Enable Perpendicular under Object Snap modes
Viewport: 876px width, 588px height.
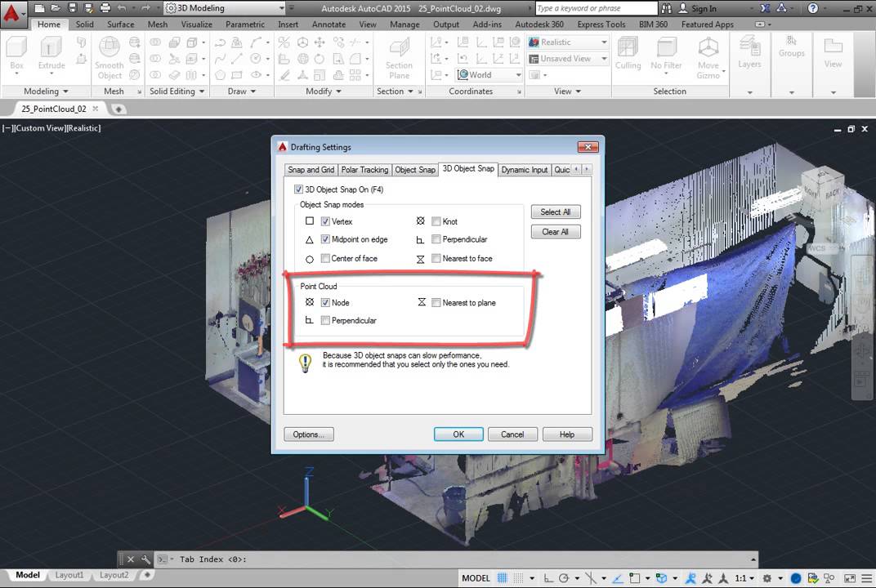(436, 239)
